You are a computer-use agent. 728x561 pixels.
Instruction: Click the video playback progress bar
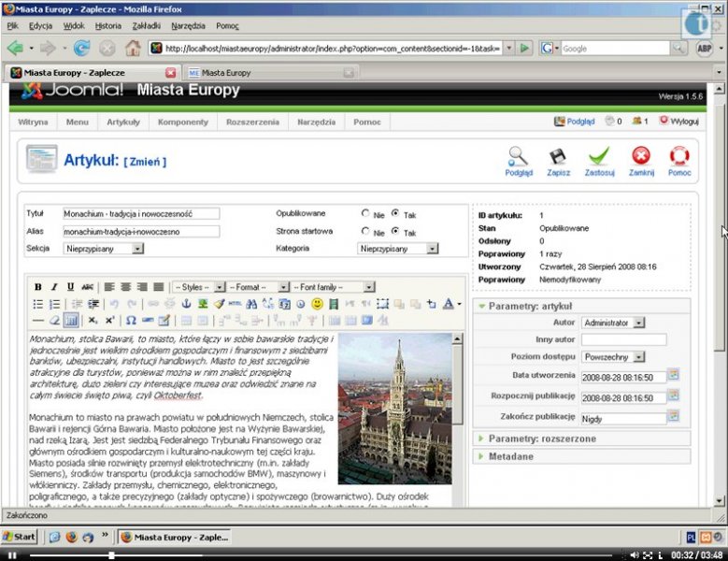(x=327, y=554)
